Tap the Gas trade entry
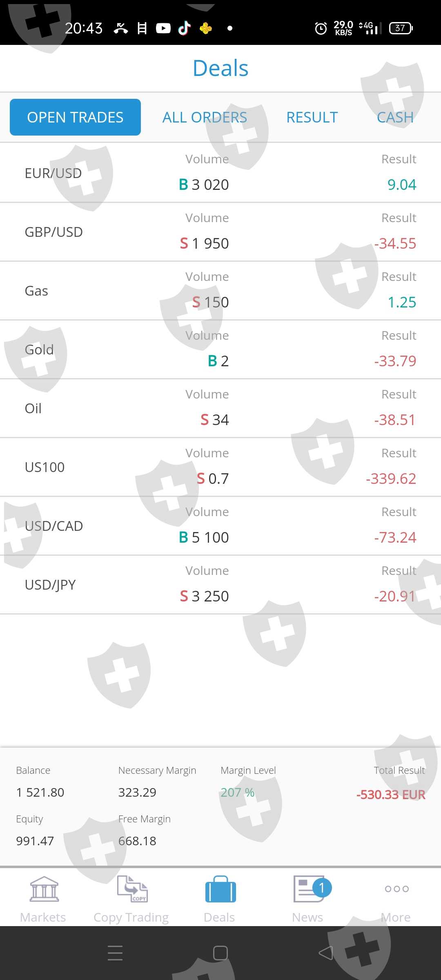 [220, 290]
